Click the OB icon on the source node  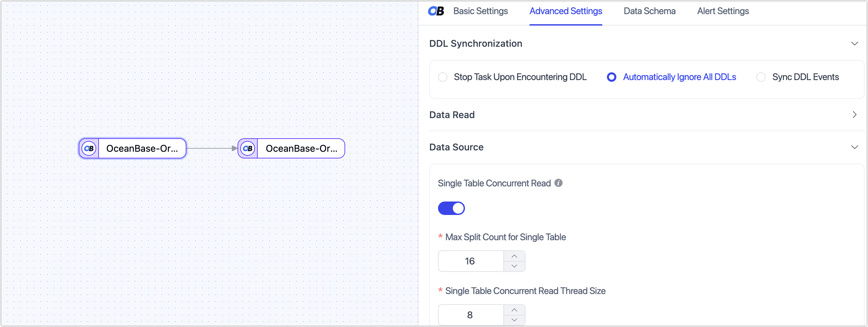click(x=88, y=148)
